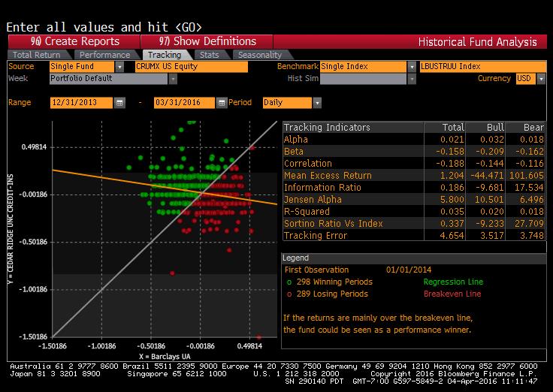Click the end date field 03/31/2016
553x392 pixels.
click(184, 103)
